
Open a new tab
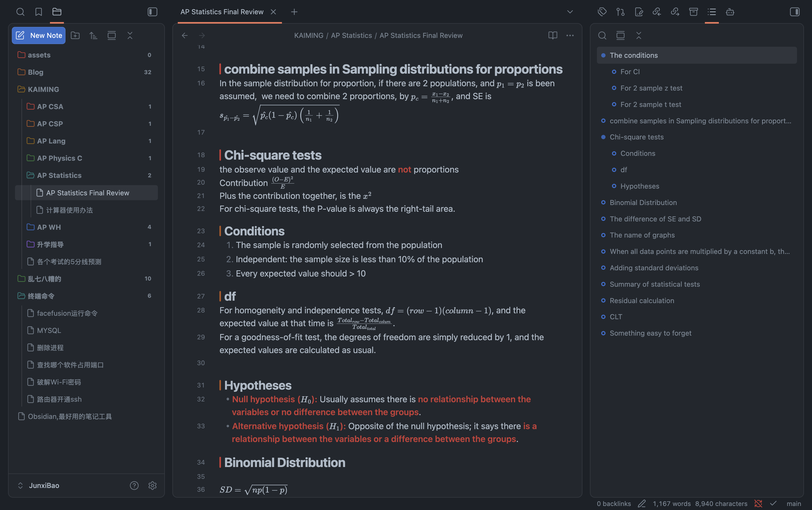294,12
